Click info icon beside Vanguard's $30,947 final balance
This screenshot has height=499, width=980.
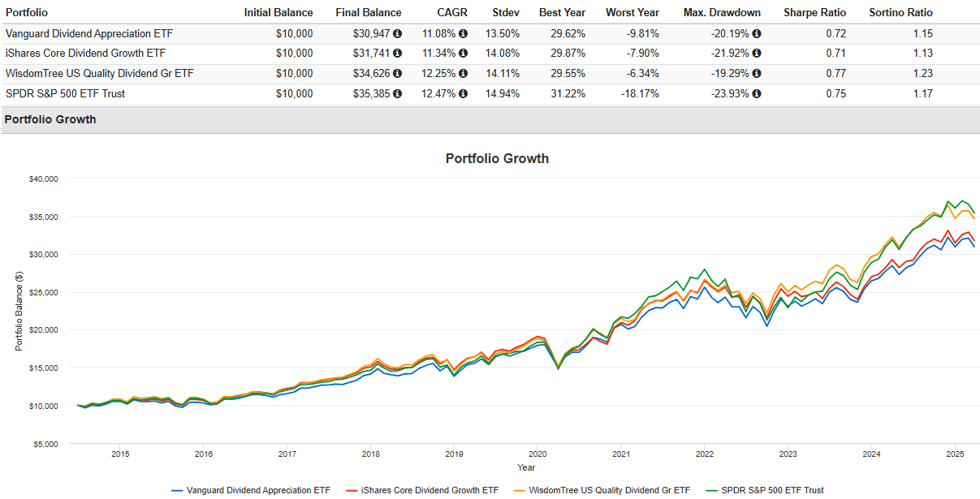[x=398, y=34]
